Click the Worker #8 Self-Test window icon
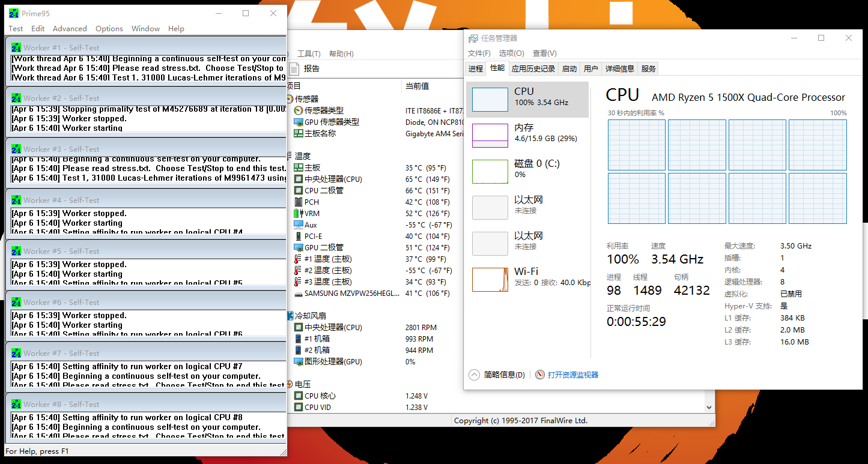 16,404
